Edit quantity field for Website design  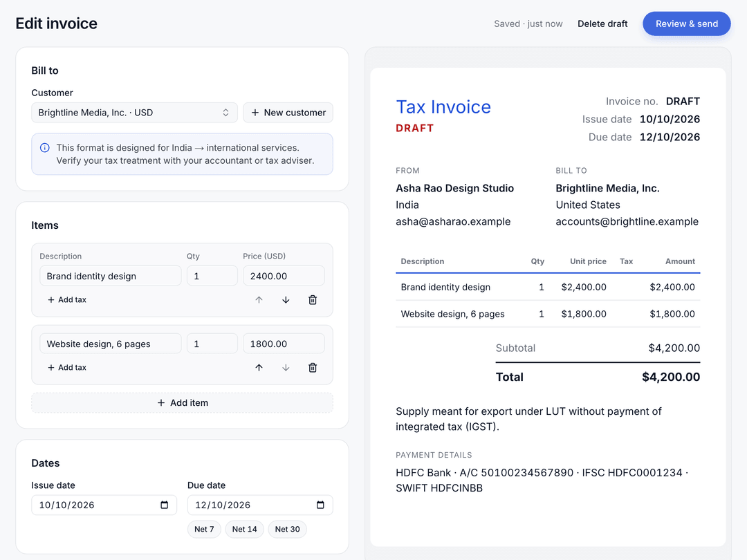[212, 344]
